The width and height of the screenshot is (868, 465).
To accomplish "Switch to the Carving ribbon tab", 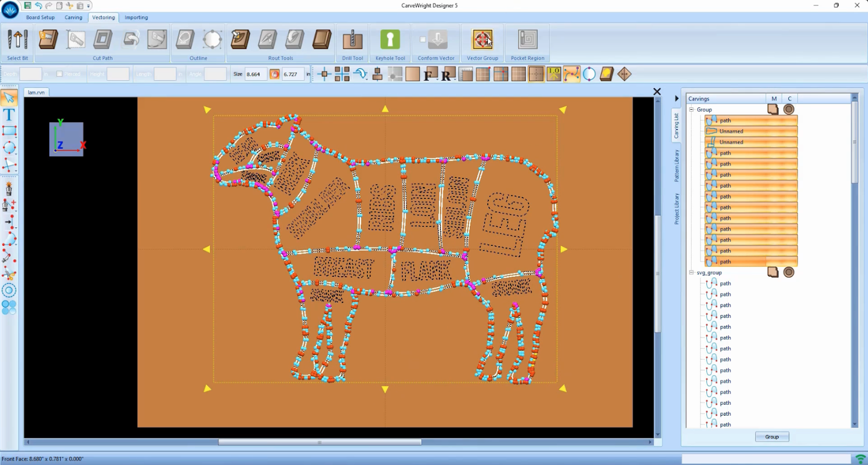I will click(73, 17).
